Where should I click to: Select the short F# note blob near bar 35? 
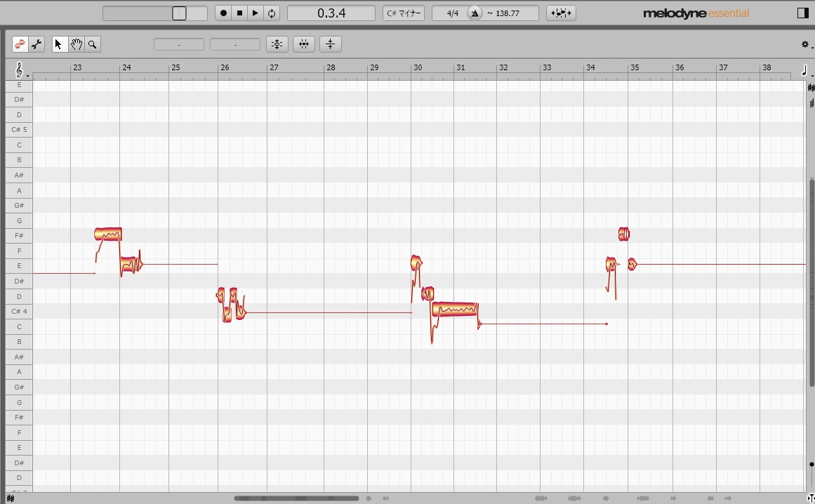(624, 234)
